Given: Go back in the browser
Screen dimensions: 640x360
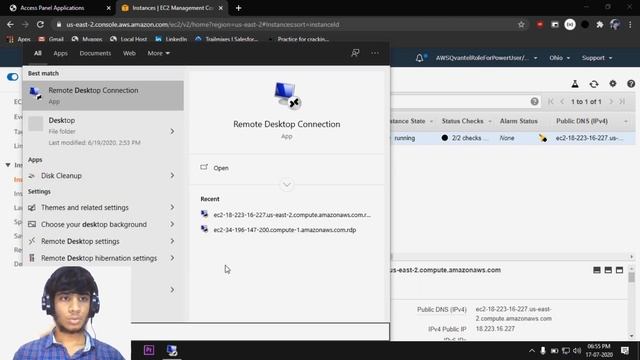Looking at the screenshot, I should pos(10,24).
